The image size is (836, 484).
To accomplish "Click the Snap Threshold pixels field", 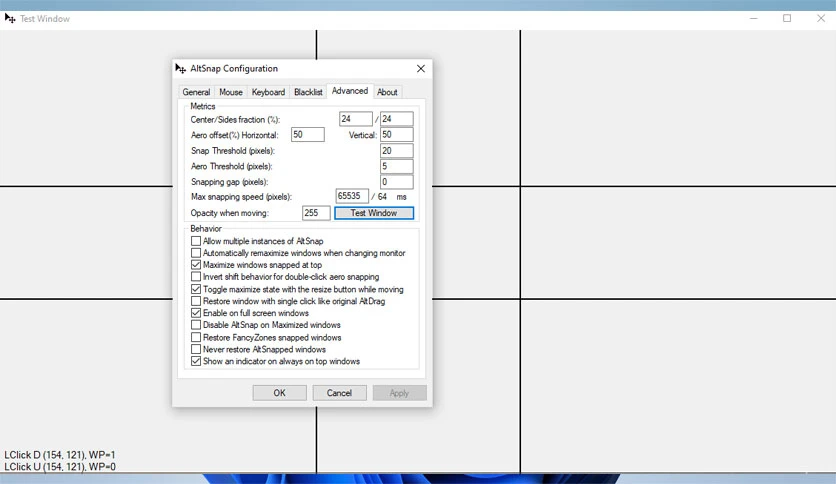I will [397, 150].
